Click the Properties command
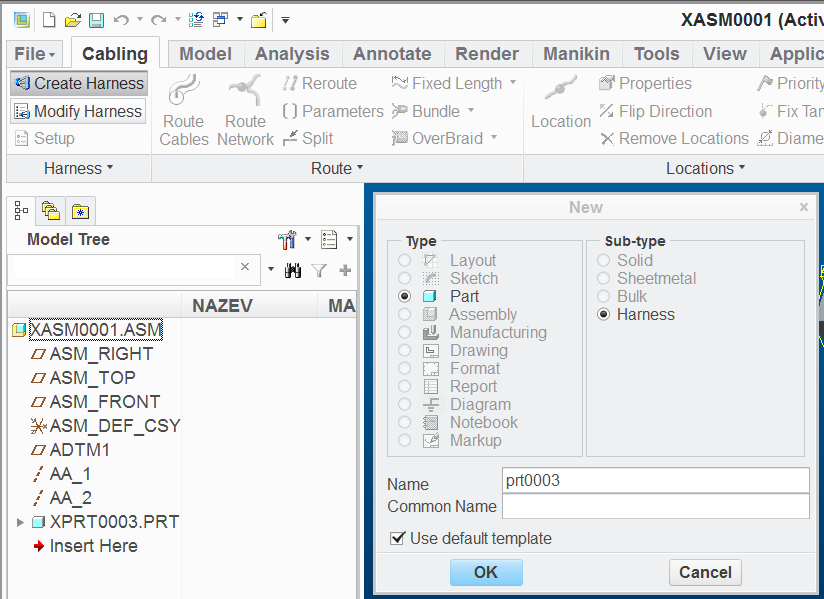The height and width of the screenshot is (599, 824). click(x=645, y=83)
